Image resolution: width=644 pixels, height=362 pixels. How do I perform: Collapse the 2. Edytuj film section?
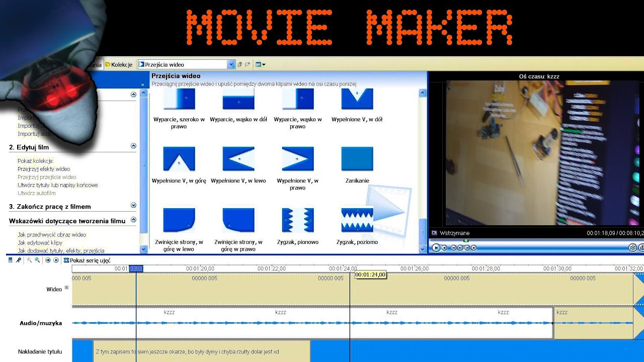(133, 146)
